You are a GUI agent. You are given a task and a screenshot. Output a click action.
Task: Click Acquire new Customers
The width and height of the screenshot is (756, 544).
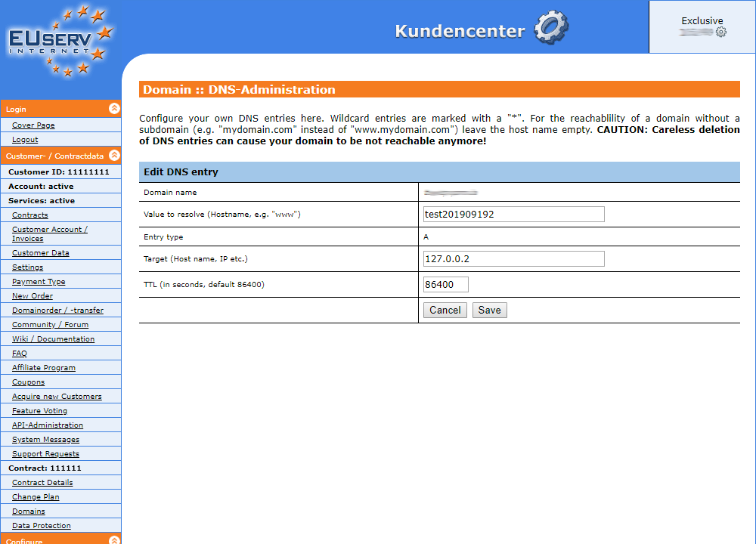click(x=57, y=397)
